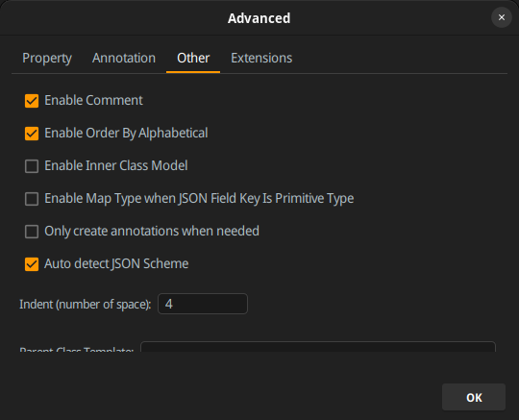Viewport: 519px width, 420px height.
Task: Click the 'Indent (number of space):' label
Action: click(x=86, y=304)
